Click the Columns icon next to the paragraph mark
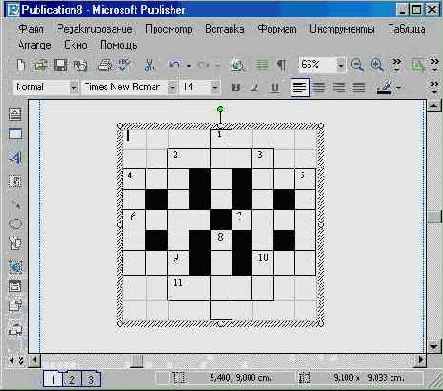Image resolution: width=443 pixels, height=391 pixels. coord(262,65)
